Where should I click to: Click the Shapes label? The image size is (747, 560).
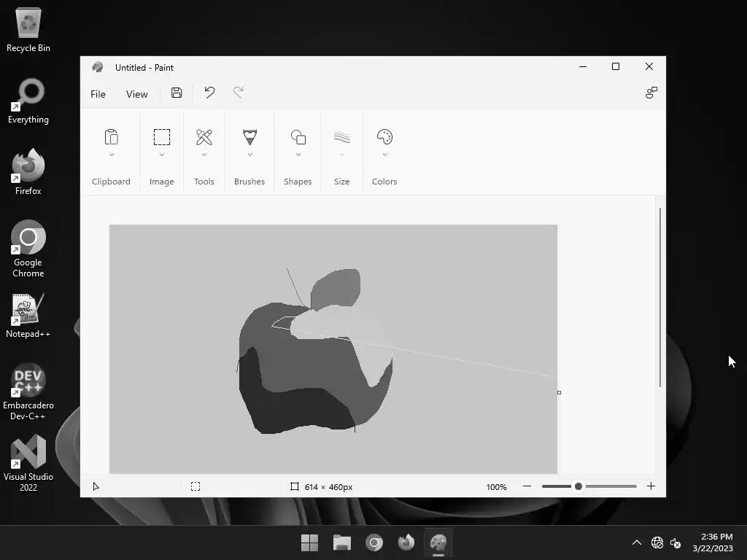pyautogui.click(x=298, y=182)
